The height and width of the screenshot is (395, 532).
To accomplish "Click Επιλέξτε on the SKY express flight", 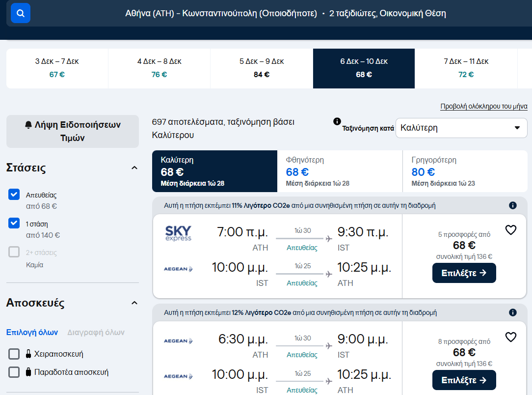I will point(464,273).
